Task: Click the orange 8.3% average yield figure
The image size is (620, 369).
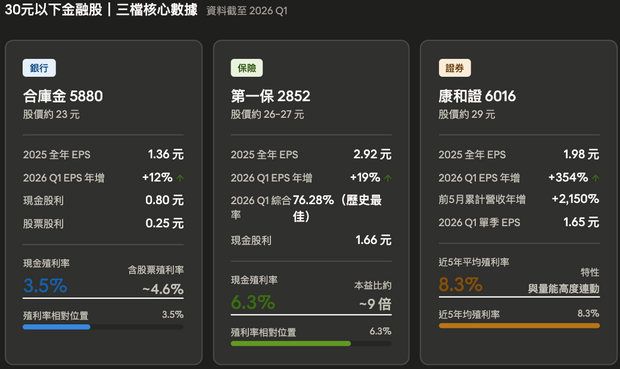Action: click(x=461, y=284)
